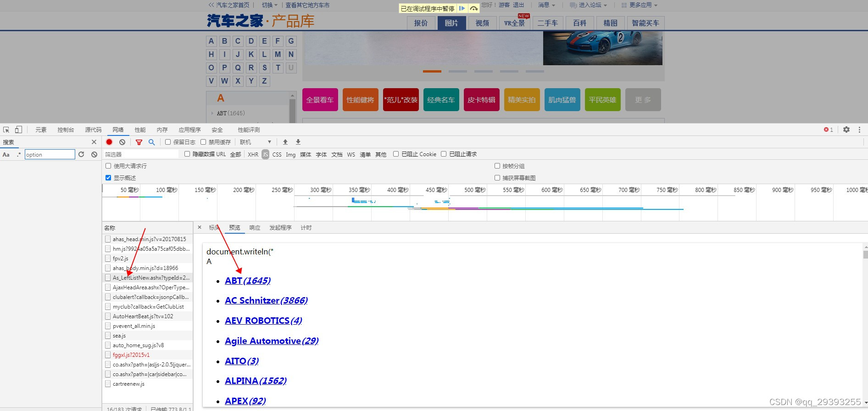Check hide data URLs option
Screen dimensions: 868x411
187,154
